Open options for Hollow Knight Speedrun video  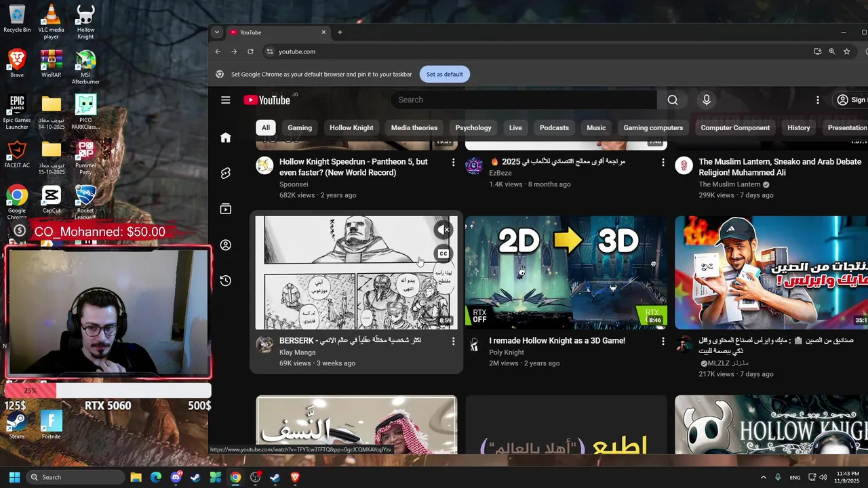coord(454,162)
